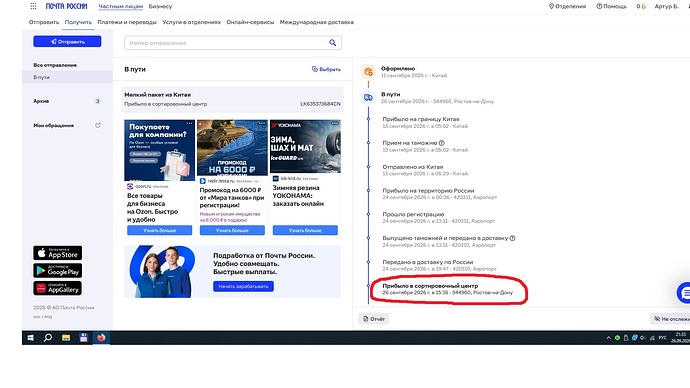Select В пути in sidebar
Viewport: 690px width, 388px height.
(x=67, y=77)
